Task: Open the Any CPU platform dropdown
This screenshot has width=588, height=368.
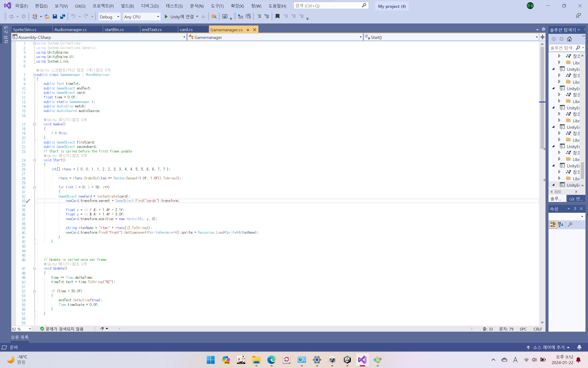Action: click(141, 17)
